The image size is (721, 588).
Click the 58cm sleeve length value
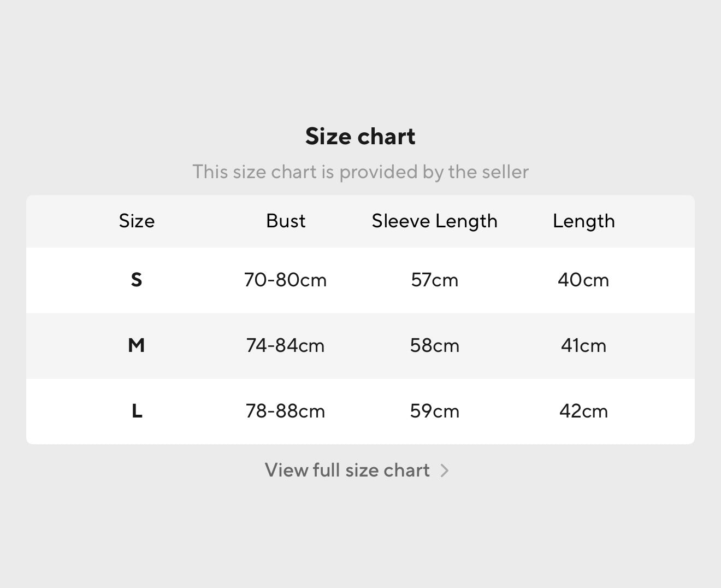tap(435, 345)
